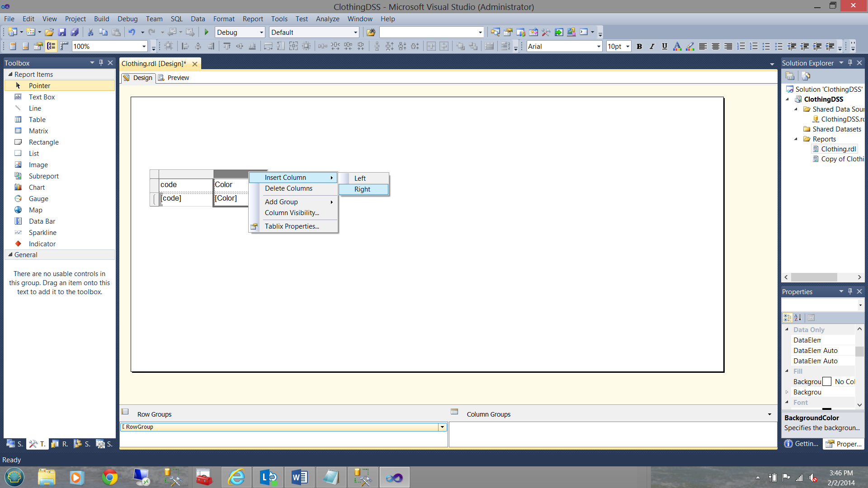Toggle Italic formatting
868x488 pixels.
click(x=651, y=46)
